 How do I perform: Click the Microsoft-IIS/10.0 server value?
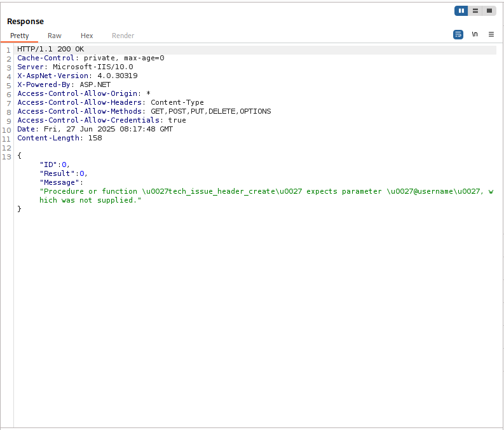(93, 67)
